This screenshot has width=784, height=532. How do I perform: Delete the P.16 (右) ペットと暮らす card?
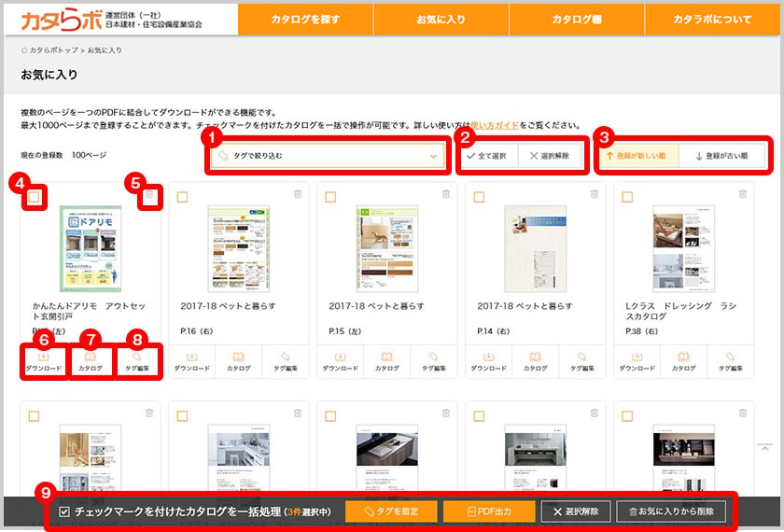pos(297,194)
